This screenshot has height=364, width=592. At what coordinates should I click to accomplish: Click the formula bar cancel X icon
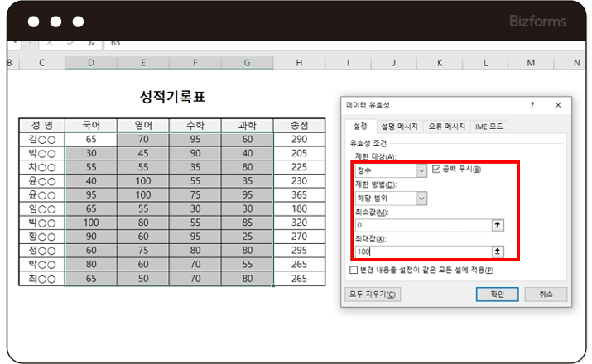click(x=51, y=41)
